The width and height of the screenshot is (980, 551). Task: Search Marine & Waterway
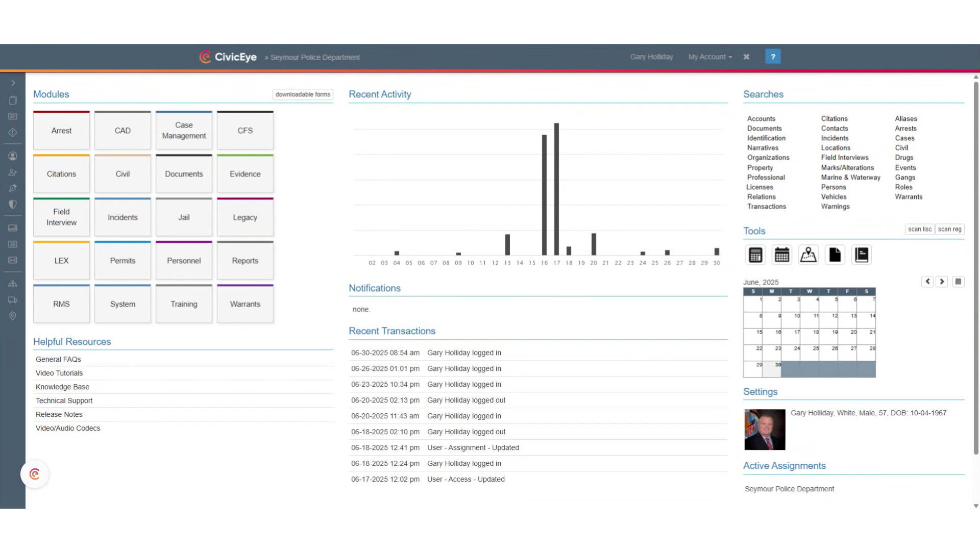(x=850, y=178)
